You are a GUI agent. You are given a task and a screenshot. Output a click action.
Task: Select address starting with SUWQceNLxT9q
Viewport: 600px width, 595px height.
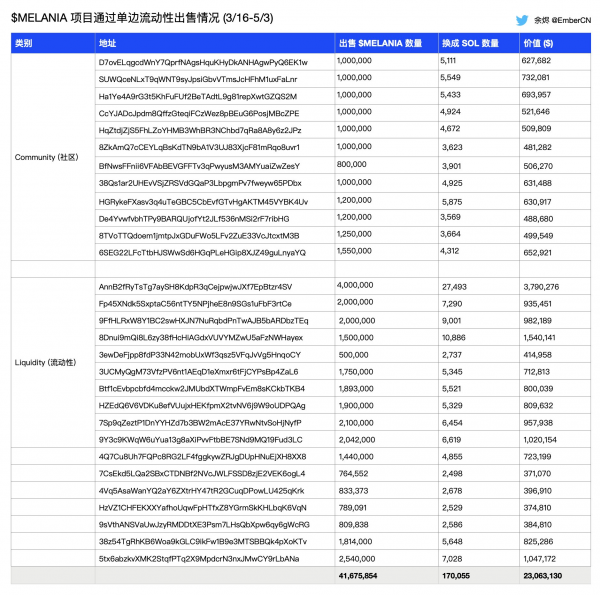click(x=198, y=79)
